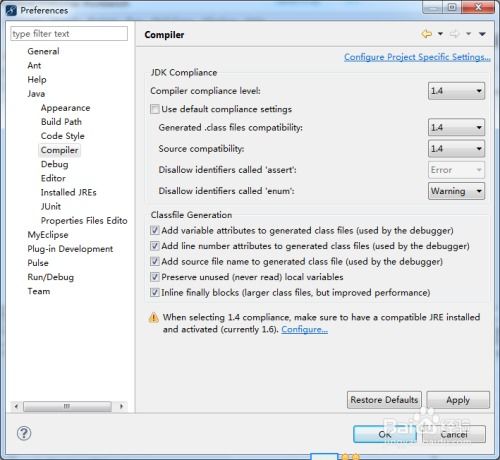500x460 pixels.
Task: Click the left scroll arrow in the tree
Action: (16, 406)
